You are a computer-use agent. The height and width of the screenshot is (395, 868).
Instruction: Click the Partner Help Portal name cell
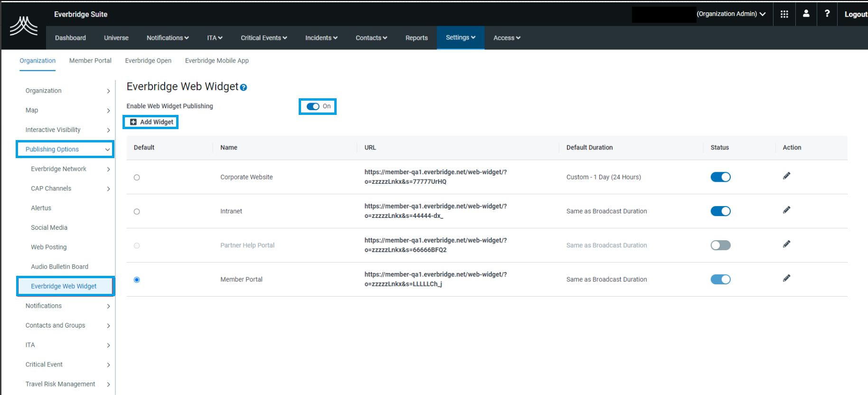click(247, 245)
